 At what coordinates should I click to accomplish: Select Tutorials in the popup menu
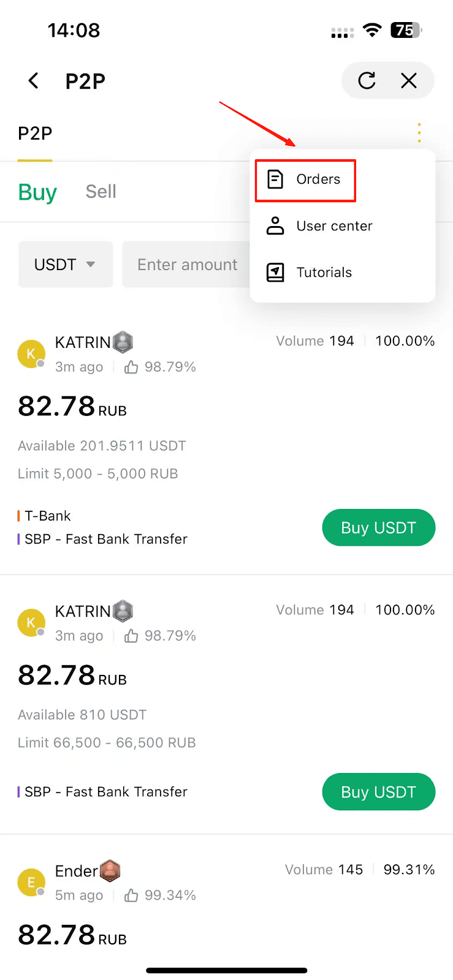[324, 273]
